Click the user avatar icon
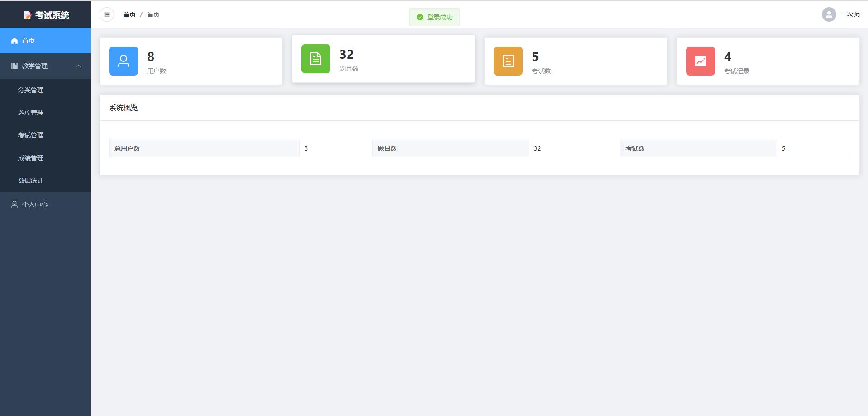 click(x=829, y=14)
